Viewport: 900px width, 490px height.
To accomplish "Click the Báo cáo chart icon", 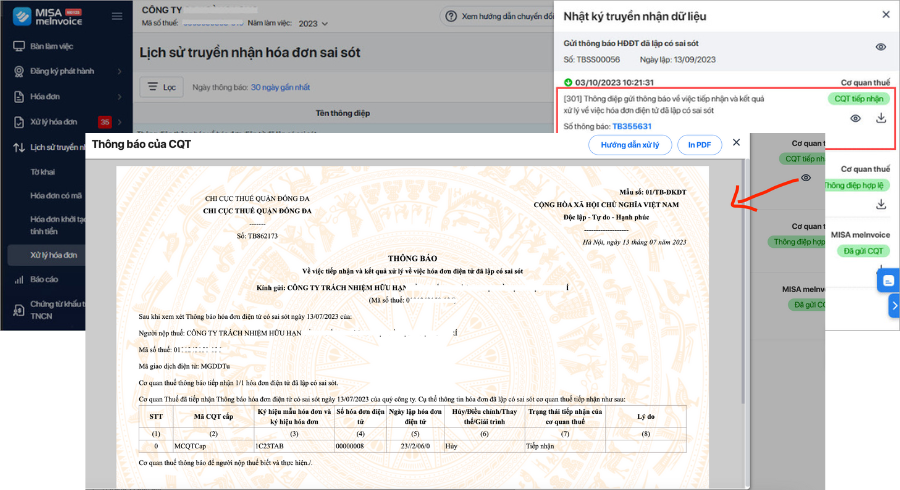I will [x=20, y=279].
